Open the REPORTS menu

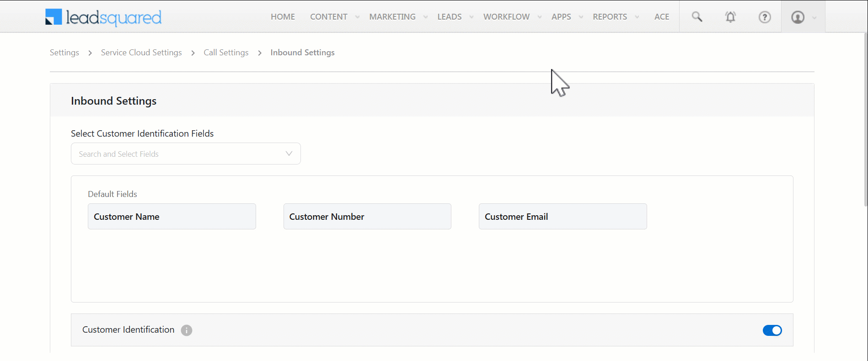[x=610, y=17]
